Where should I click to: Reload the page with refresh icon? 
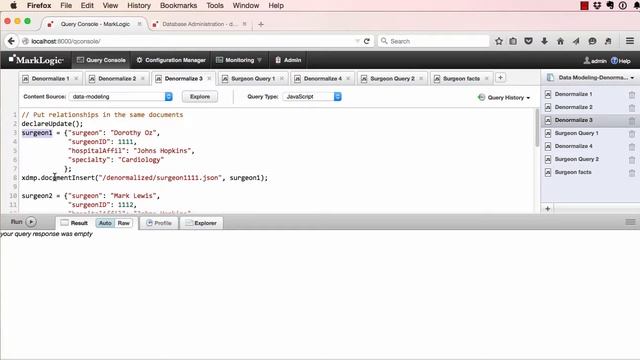367,41
